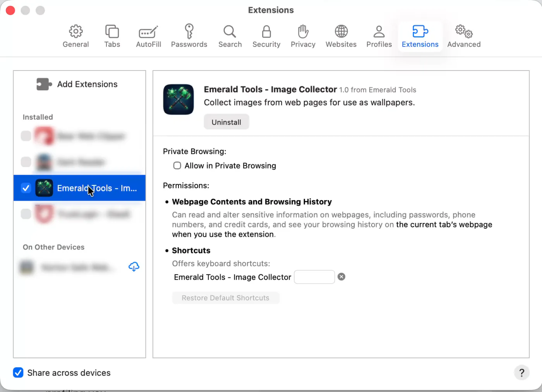The image size is (542, 392).
Task: Click the Extensions window title
Action: tap(271, 10)
